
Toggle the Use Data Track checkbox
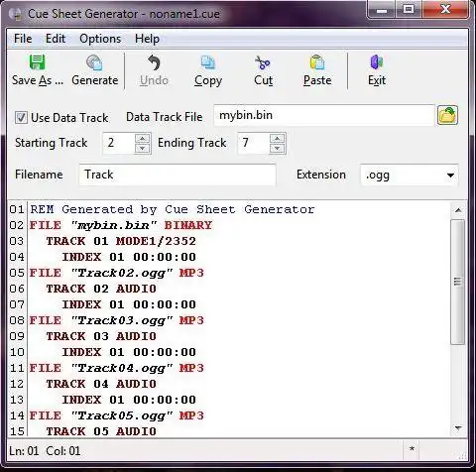coord(21,118)
